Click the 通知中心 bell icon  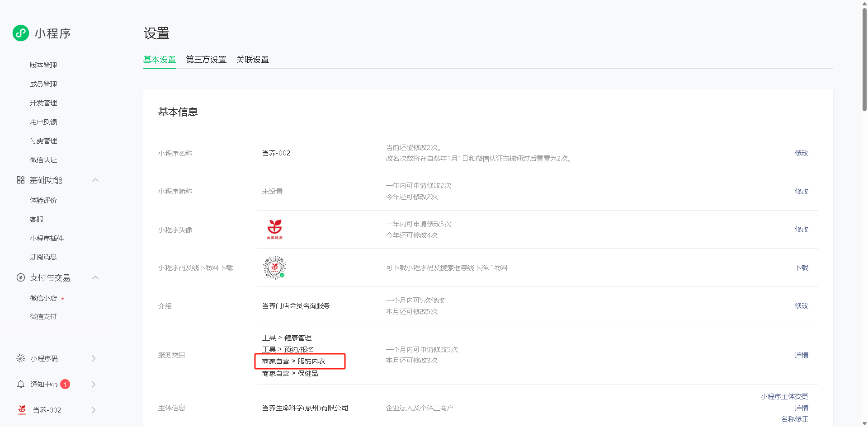pos(21,384)
